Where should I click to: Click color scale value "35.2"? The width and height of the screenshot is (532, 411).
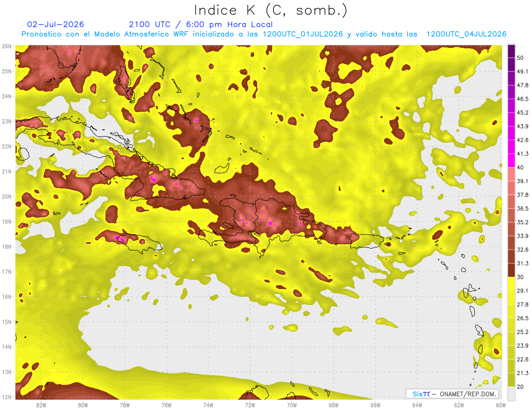523,222
